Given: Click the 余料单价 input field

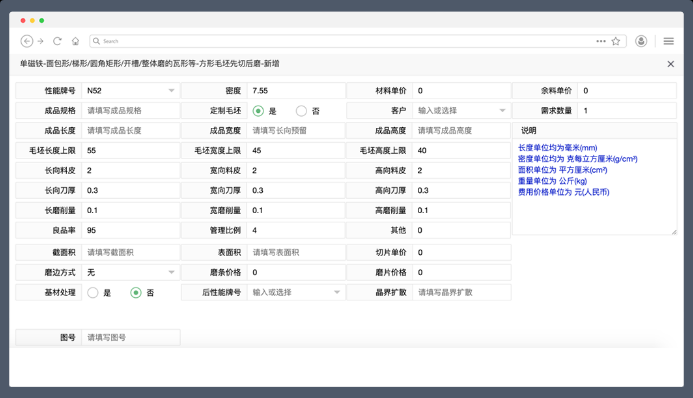Looking at the screenshot, I should pos(627,91).
